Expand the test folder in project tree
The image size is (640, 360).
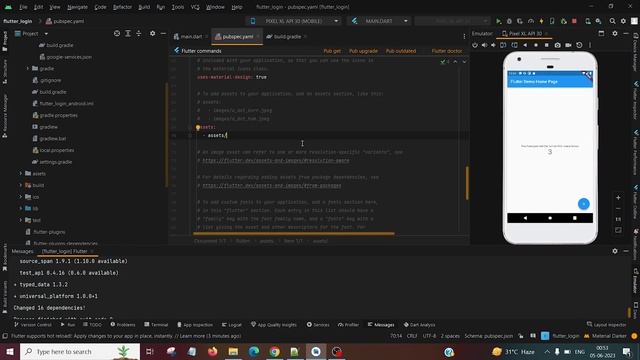pyautogui.click(x=21, y=220)
